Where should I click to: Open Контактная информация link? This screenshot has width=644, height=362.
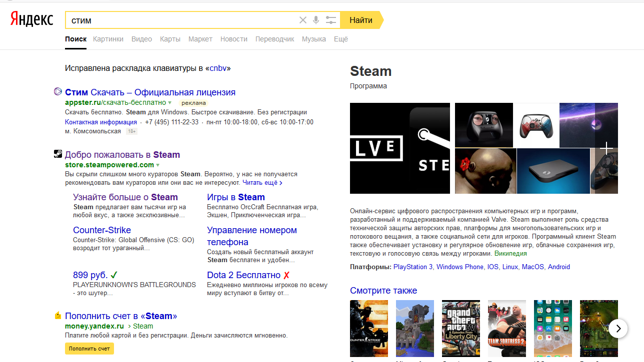tap(101, 122)
